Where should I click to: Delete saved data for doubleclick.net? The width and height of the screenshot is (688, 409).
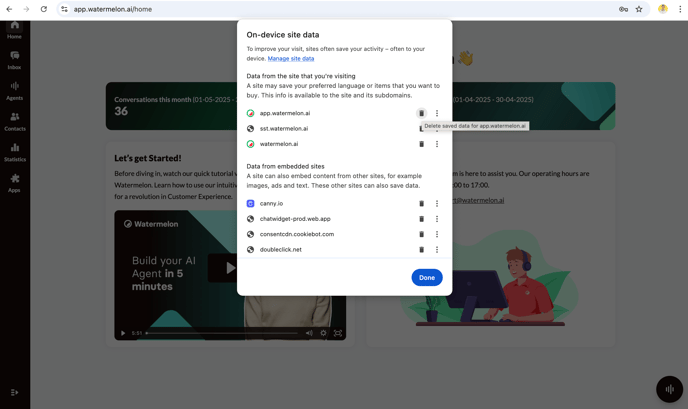pyautogui.click(x=421, y=250)
